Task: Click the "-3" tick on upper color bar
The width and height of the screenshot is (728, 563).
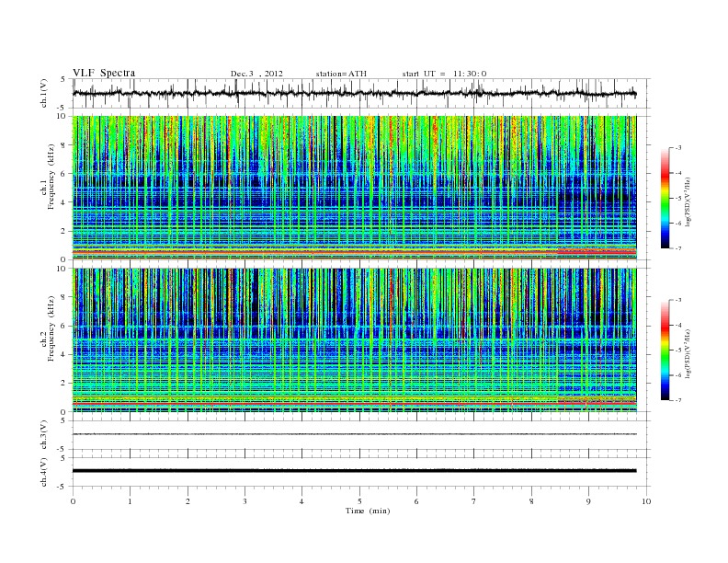Action: [x=678, y=148]
